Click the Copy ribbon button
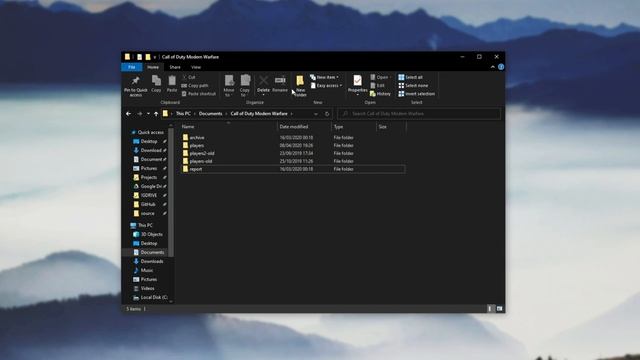 tap(156, 84)
